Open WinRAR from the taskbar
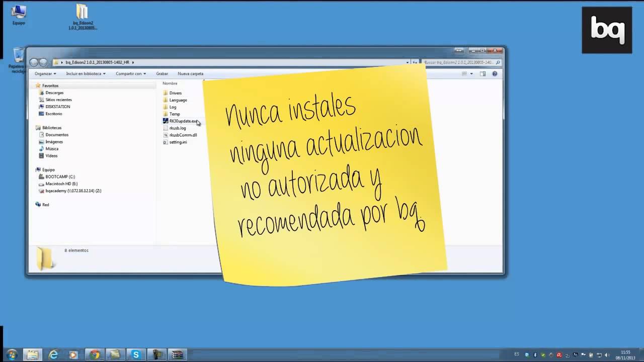644x362 pixels. click(177, 355)
